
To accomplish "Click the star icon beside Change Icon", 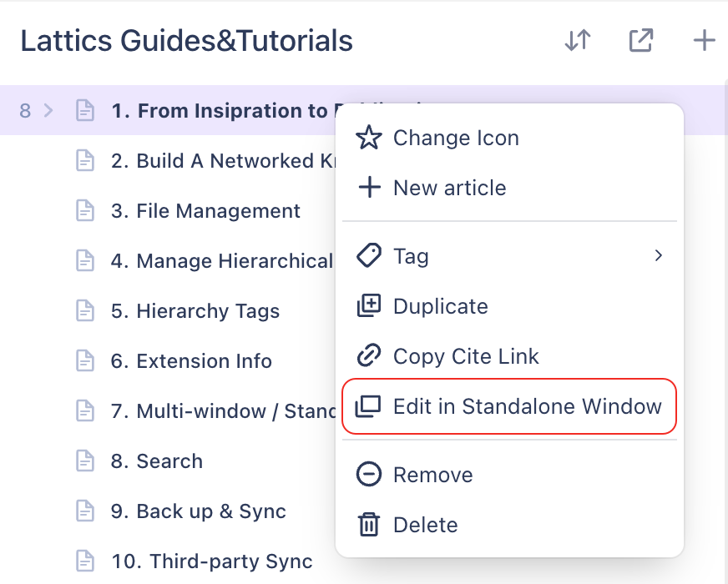I will [369, 138].
